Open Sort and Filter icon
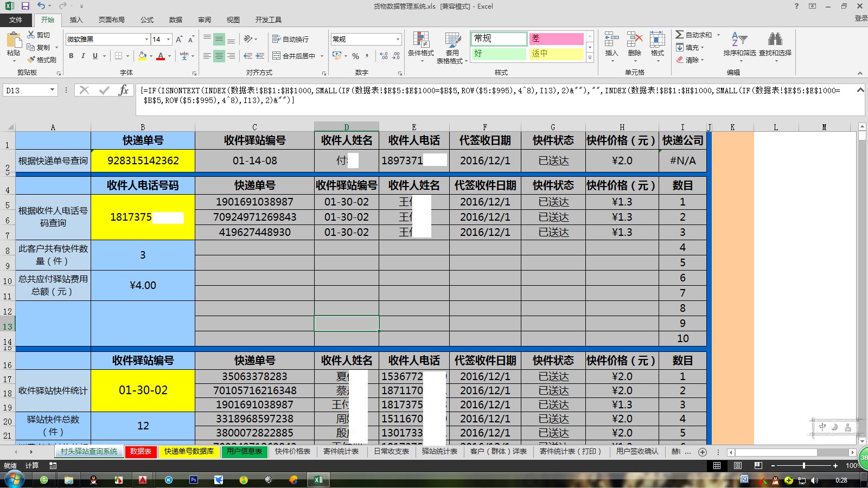868x488 pixels. coord(739,40)
